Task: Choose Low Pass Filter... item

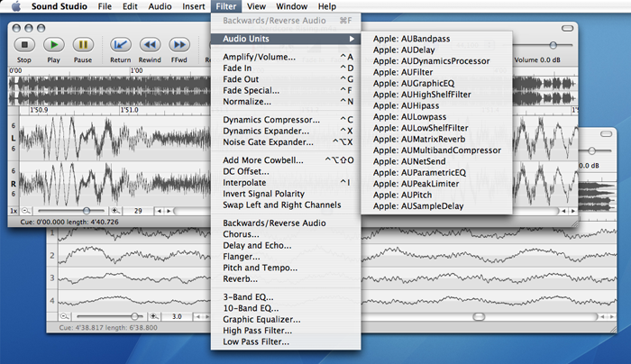Action: tap(286, 341)
